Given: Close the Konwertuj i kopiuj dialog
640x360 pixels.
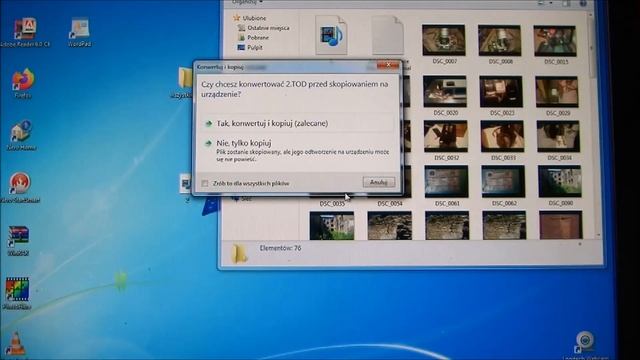Looking at the screenshot, I should tap(388, 65).
